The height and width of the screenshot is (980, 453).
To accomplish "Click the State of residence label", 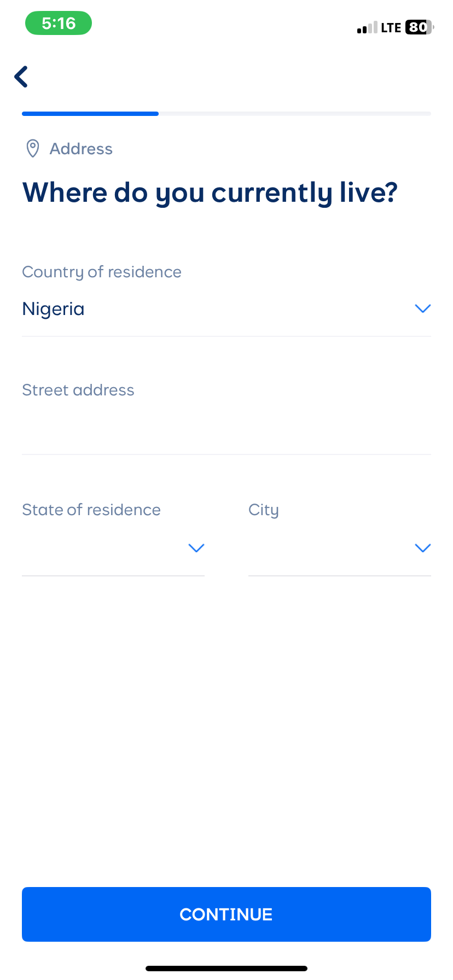I will pos(91,510).
